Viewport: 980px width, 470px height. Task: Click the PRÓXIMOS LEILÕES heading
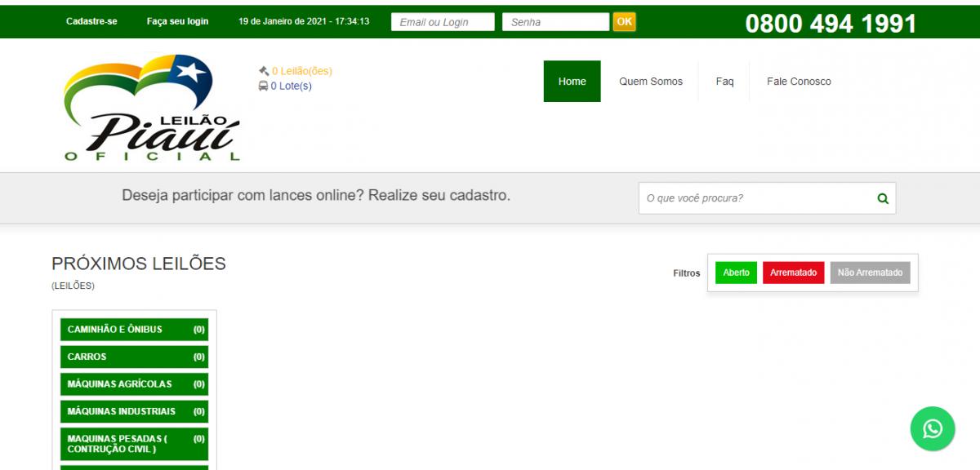[139, 264]
